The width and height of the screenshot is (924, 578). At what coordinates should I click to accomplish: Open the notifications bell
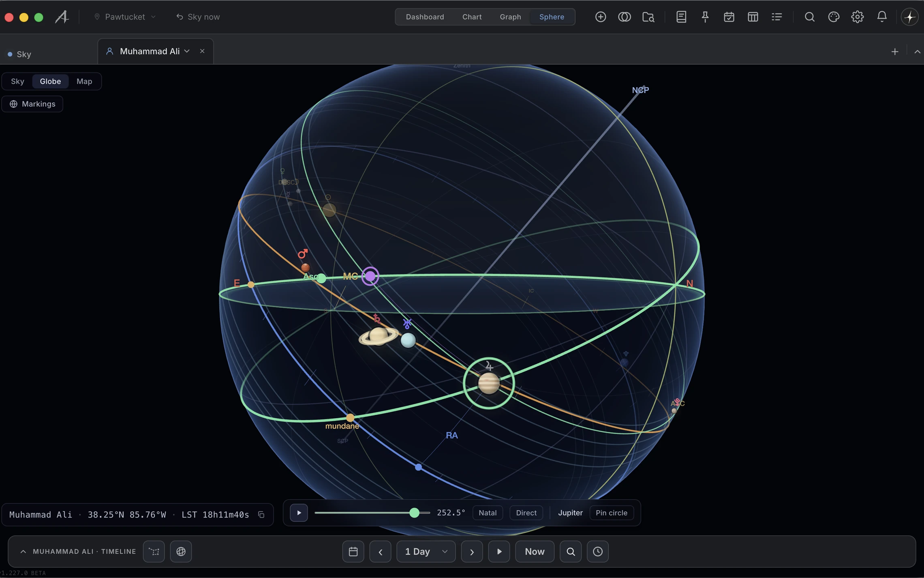[x=882, y=17]
